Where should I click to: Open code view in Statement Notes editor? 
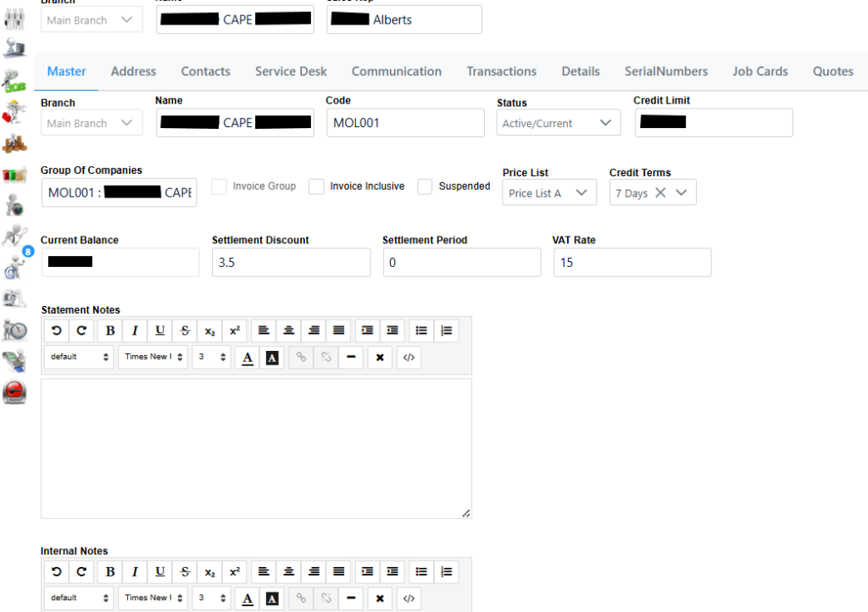(x=409, y=358)
